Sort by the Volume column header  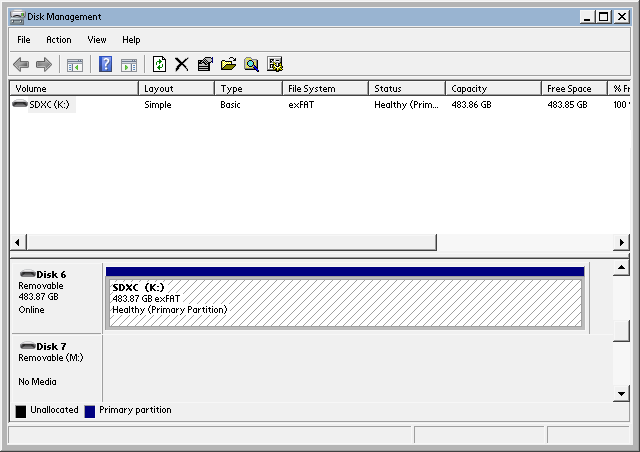point(74,88)
